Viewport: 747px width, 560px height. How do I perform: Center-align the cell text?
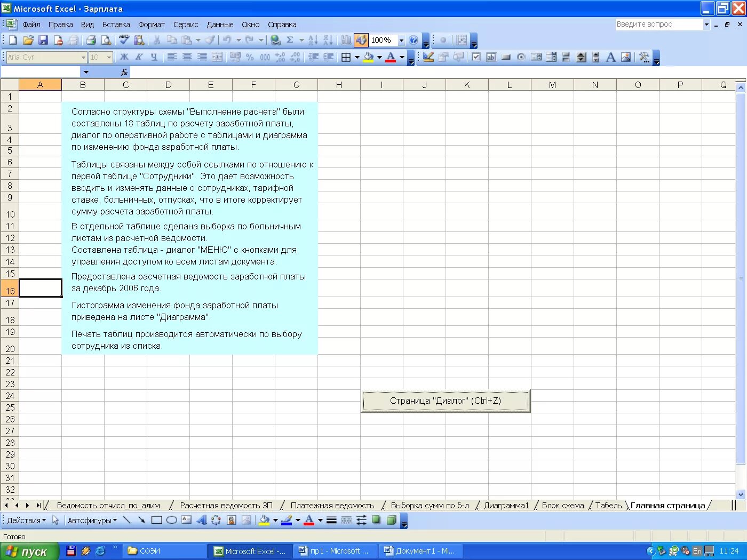tap(187, 57)
